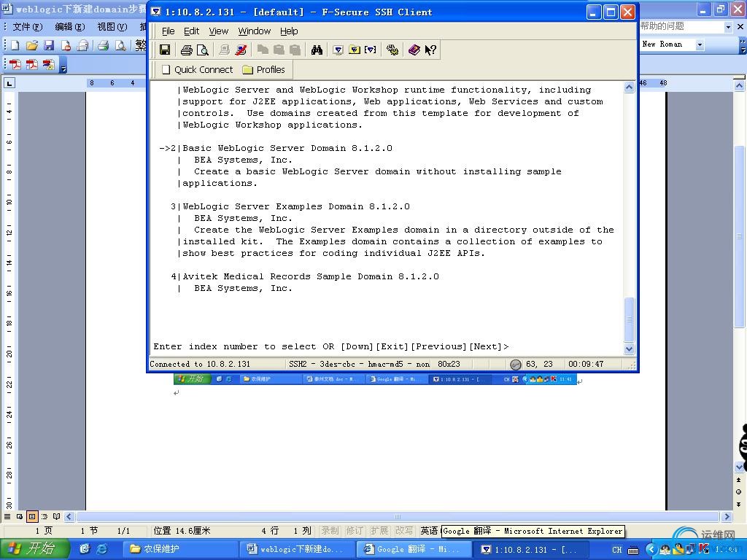
Task: Open the 视图(V) menu in Word
Action: [112, 27]
